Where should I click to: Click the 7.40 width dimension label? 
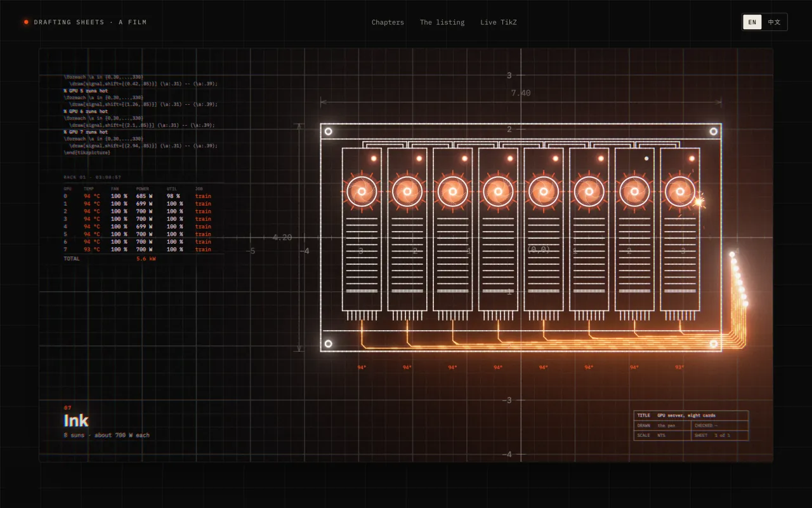click(521, 93)
